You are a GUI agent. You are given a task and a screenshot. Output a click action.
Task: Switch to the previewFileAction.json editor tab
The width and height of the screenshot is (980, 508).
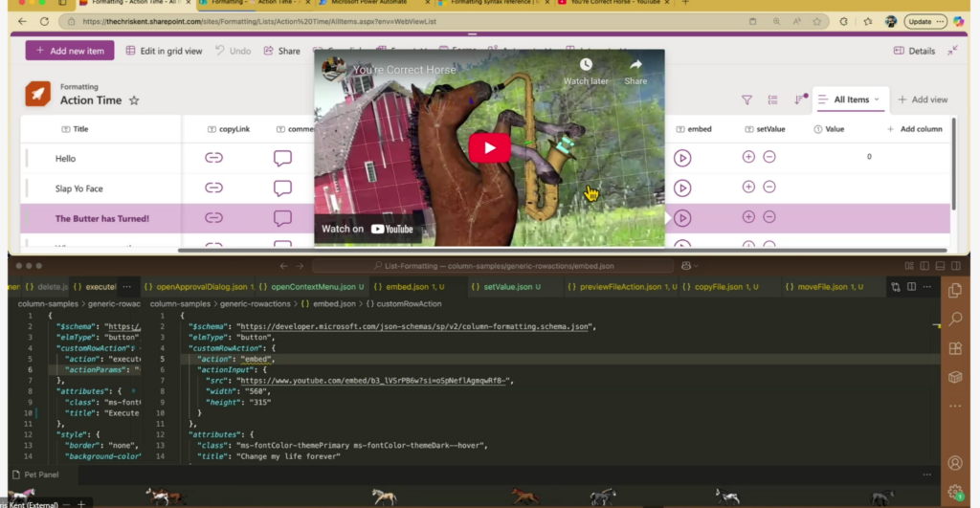click(621, 287)
